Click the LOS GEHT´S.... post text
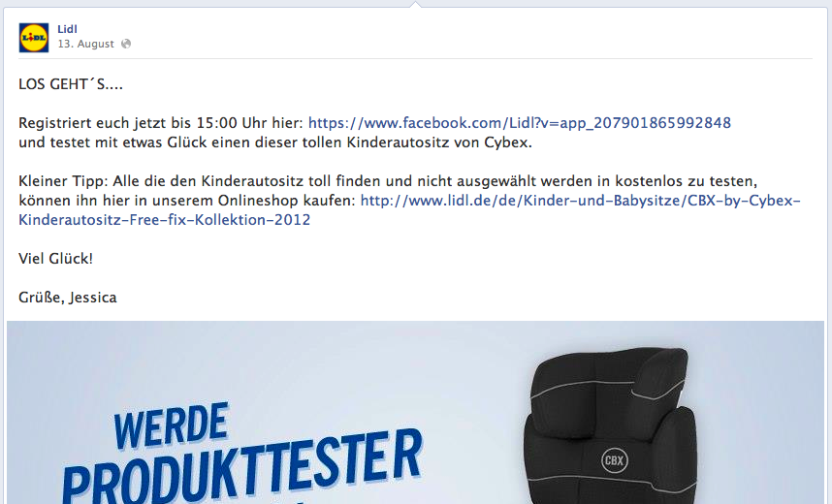832x504 pixels. point(71,84)
